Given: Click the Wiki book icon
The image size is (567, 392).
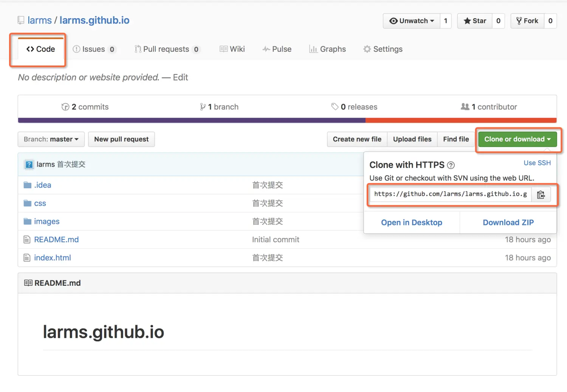Looking at the screenshot, I should point(224,49).
